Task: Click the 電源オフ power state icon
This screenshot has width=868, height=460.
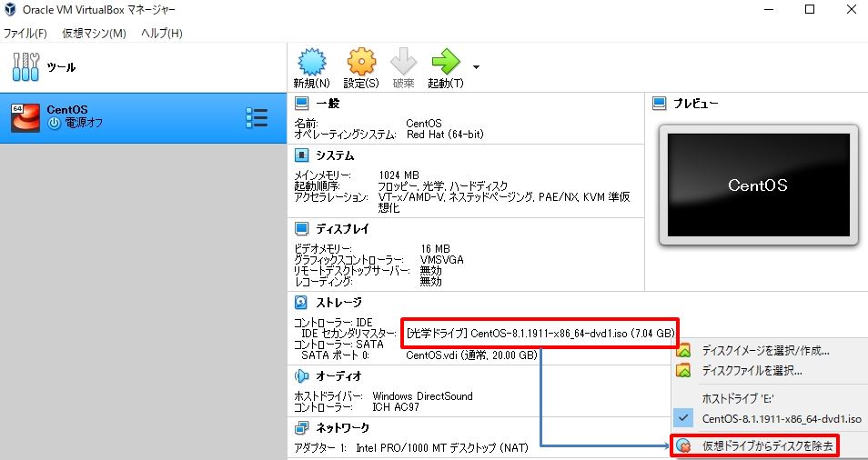Action: tap(54, 124)
